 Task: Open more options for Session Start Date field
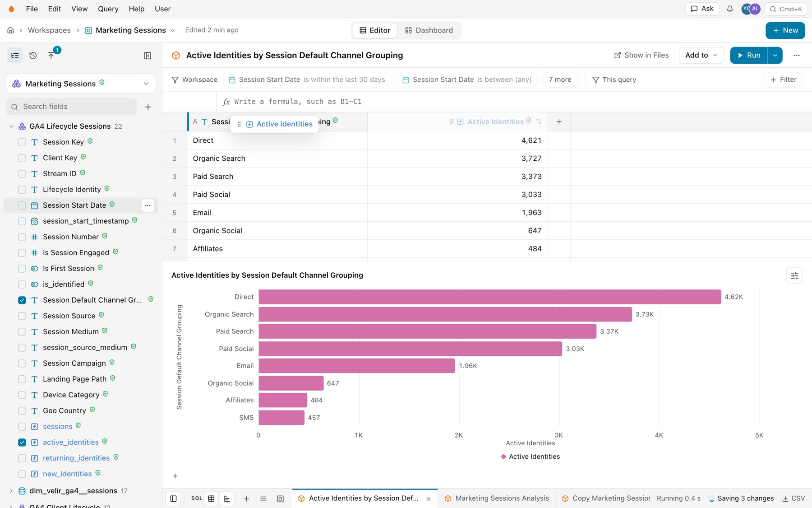[148, 205]
